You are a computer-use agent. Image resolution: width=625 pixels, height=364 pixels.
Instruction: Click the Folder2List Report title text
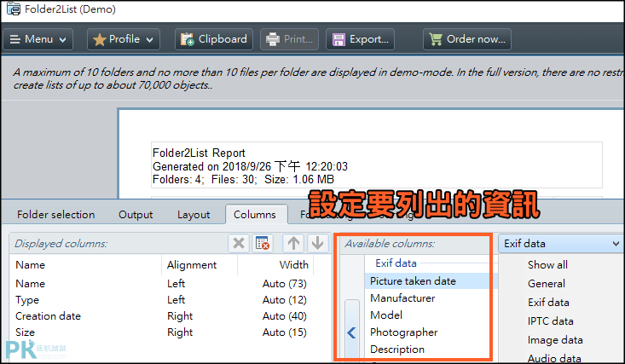(199, 153)
